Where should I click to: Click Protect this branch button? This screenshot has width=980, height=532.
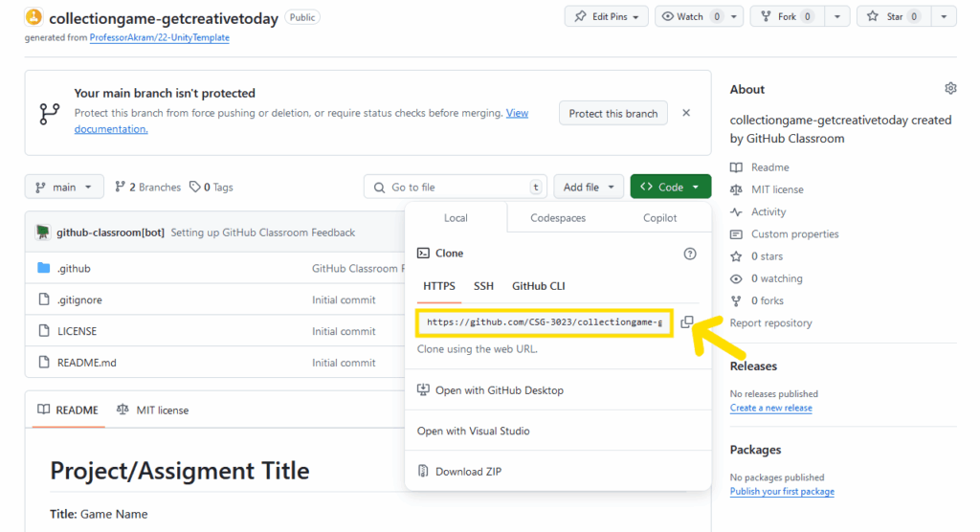pos(613,113)
